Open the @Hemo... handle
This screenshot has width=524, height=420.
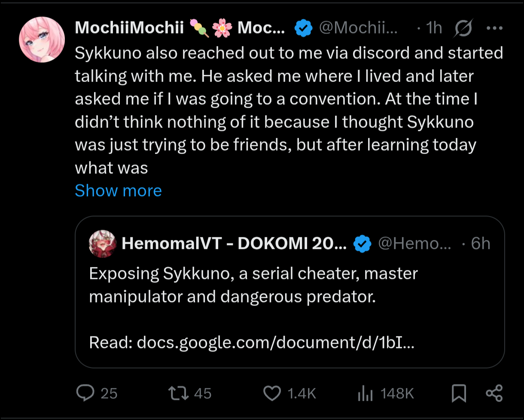point(414,244)
